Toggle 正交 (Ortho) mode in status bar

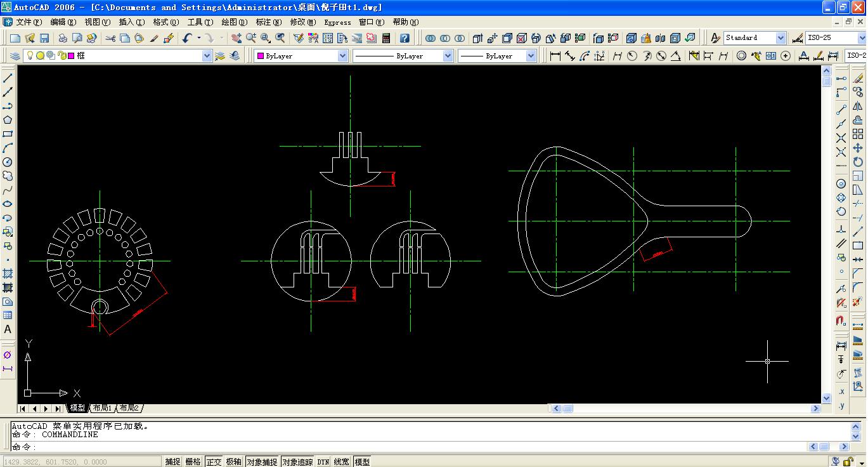[214, 462]
